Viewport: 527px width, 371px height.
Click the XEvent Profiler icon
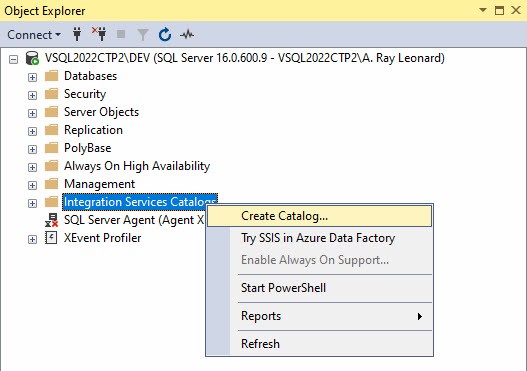tap(51, 238)
